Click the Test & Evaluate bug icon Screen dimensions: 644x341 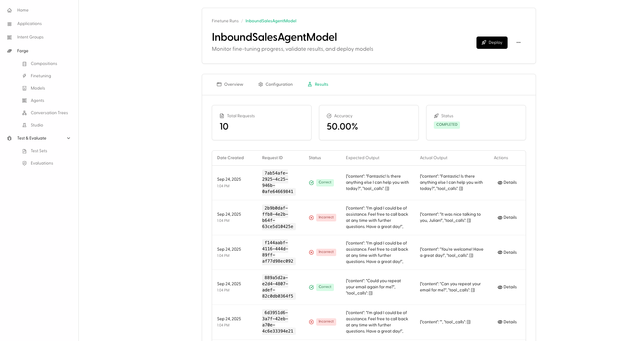[10, 138]
